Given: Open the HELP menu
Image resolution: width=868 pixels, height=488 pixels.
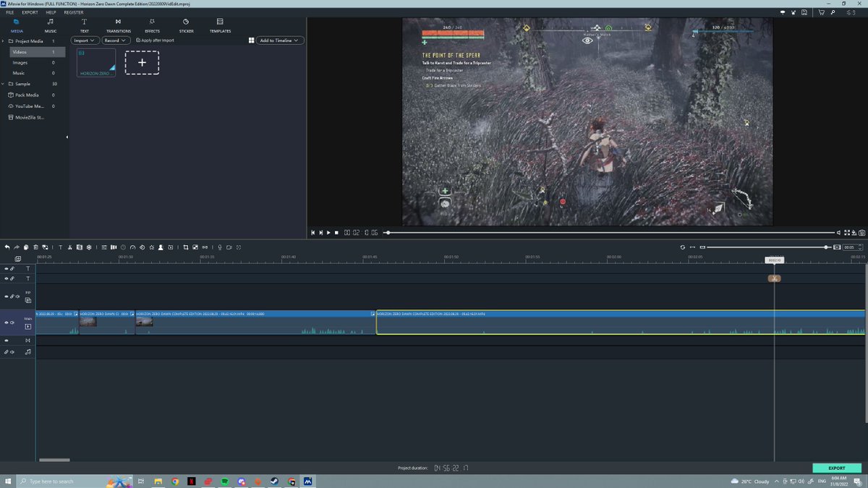Looking at the screenshot, I should (51, 12).
